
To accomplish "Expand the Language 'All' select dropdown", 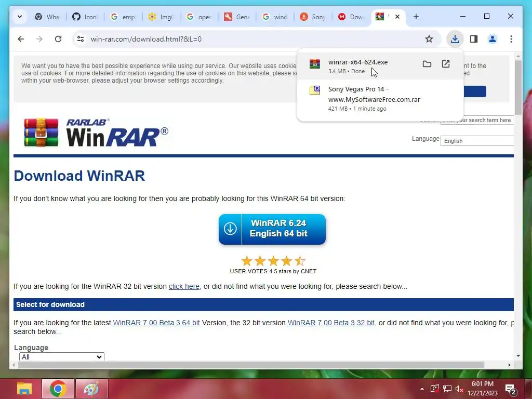I will [62, 356].
